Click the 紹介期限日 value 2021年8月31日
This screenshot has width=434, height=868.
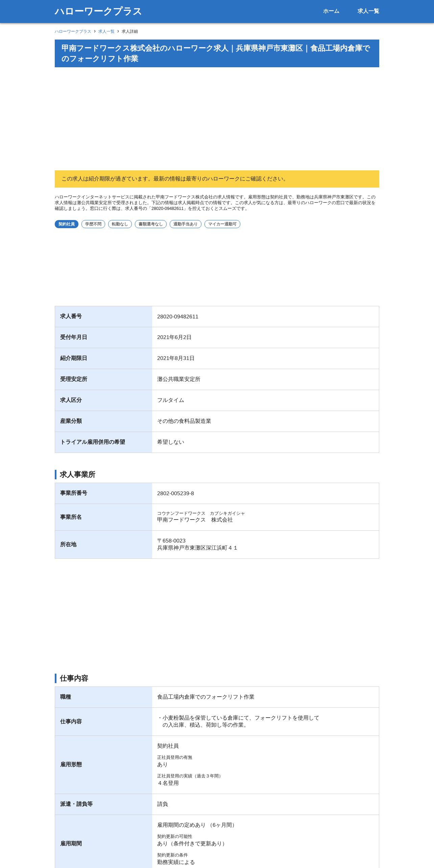pyautogui.click(x=176, y=358)
